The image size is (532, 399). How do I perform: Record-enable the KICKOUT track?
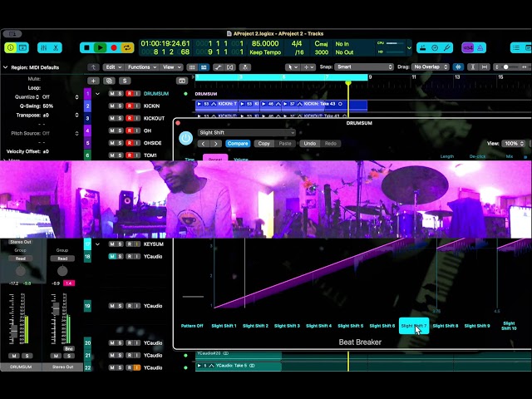[x=129, y=119]
